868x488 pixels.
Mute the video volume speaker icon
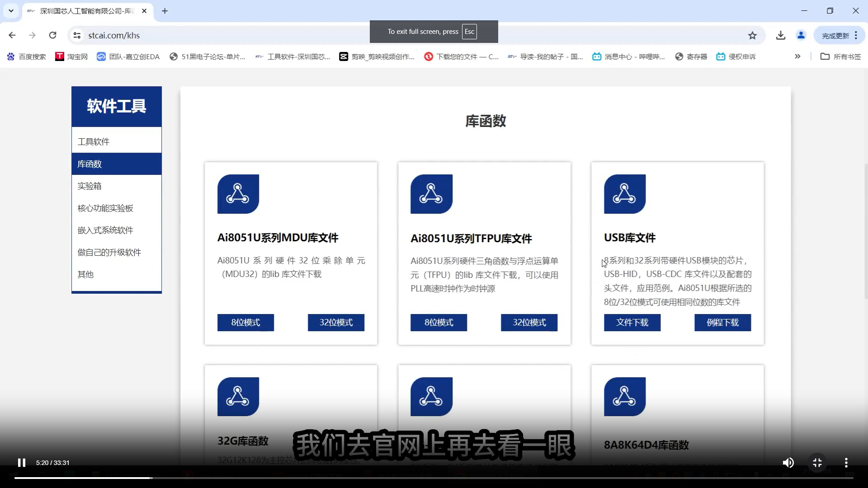(x=788, y=462)
